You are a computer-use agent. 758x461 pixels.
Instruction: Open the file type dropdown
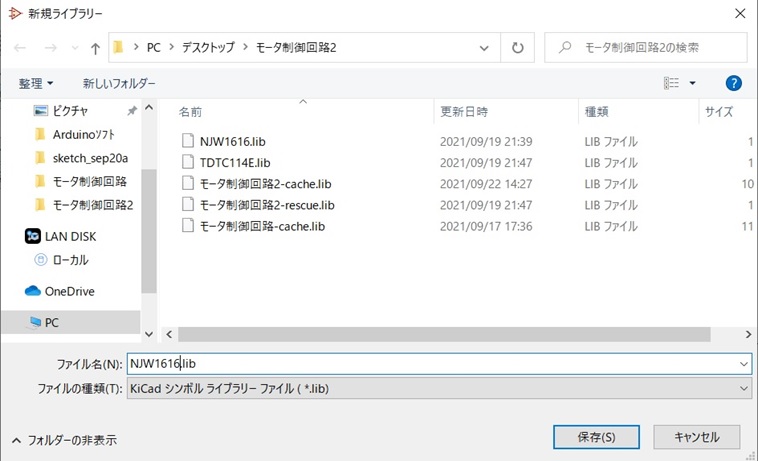(743, 389)
